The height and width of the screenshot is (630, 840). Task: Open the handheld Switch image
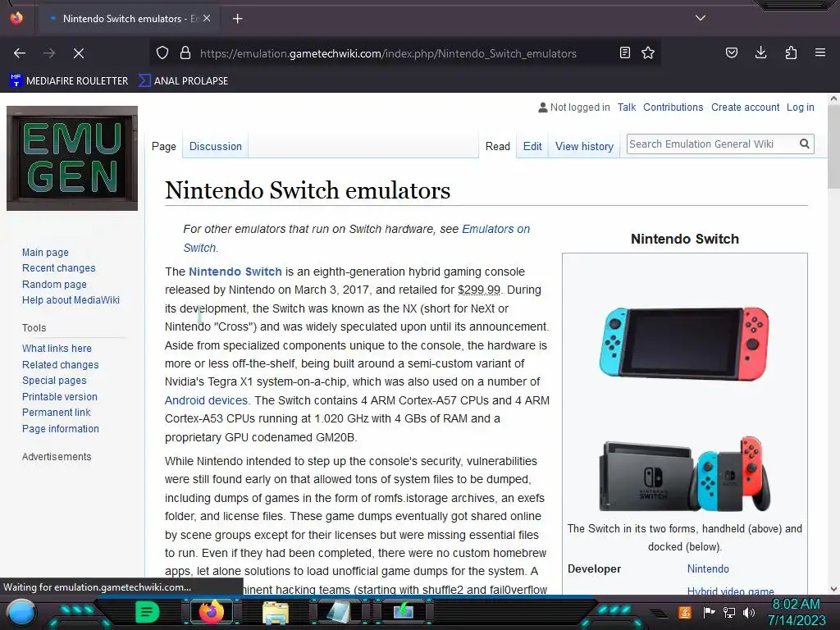click(x=684, y=343)
